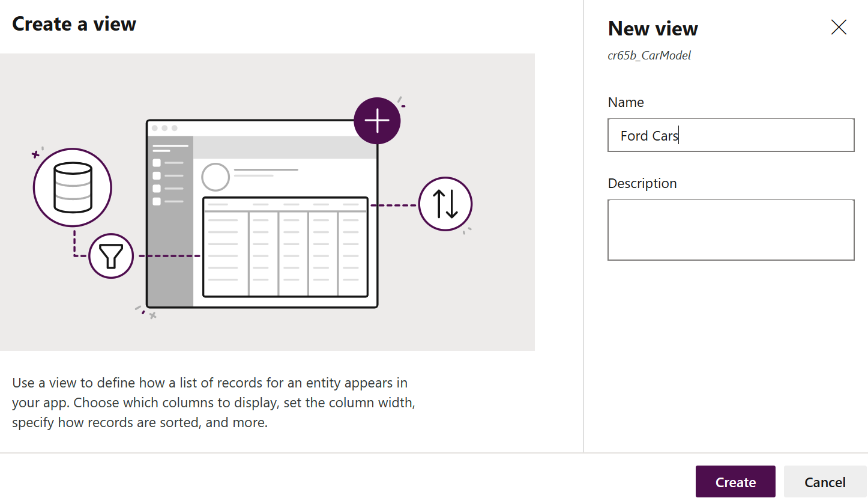This screenshot has height=501, width=868.
Task: Click the Create button
Action: point(735,482)
